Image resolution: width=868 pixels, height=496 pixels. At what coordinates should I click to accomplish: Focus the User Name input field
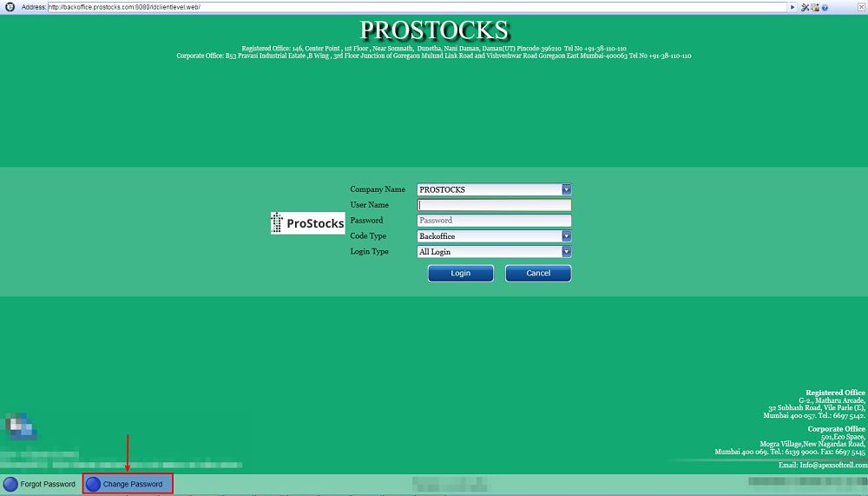pyautogui.click(x=494, y=205)
